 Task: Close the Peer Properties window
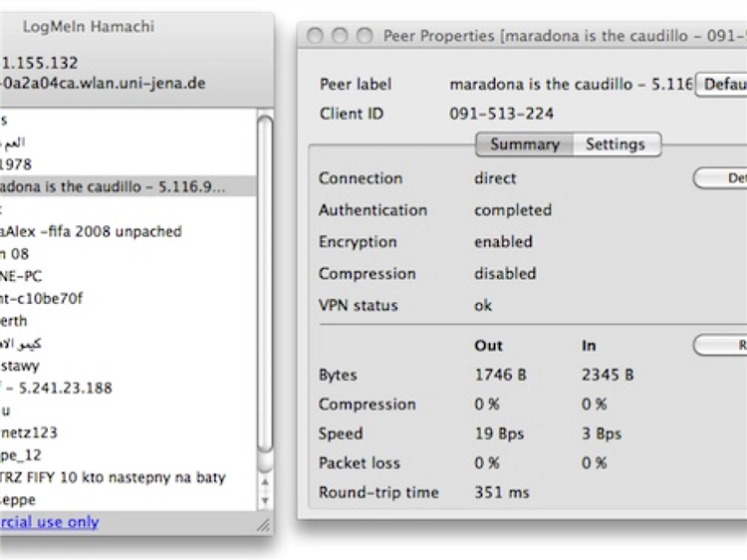[x=315, y=35]
